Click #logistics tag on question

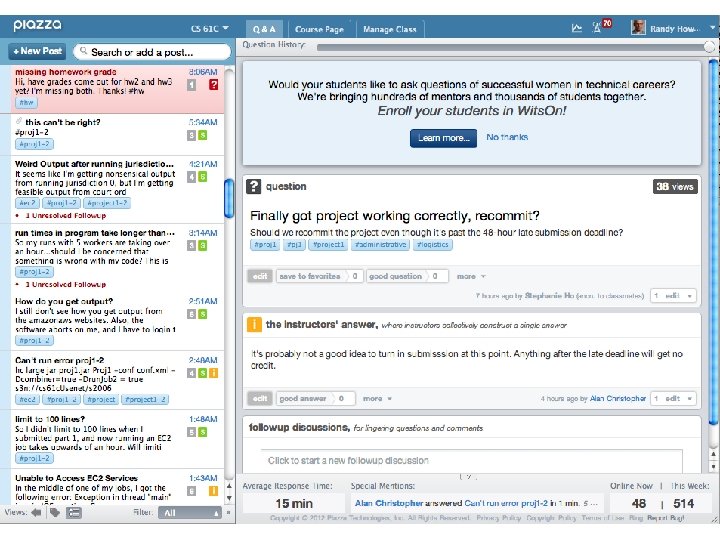[x=433, y=245]
